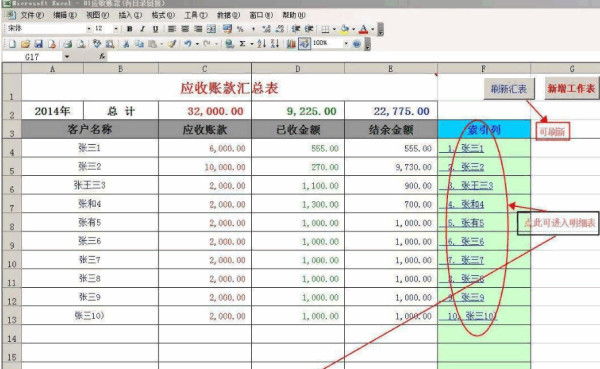Open the 5. 张有5 index link
This screenshot has height=369, width=600.
[x=466, y=223]
